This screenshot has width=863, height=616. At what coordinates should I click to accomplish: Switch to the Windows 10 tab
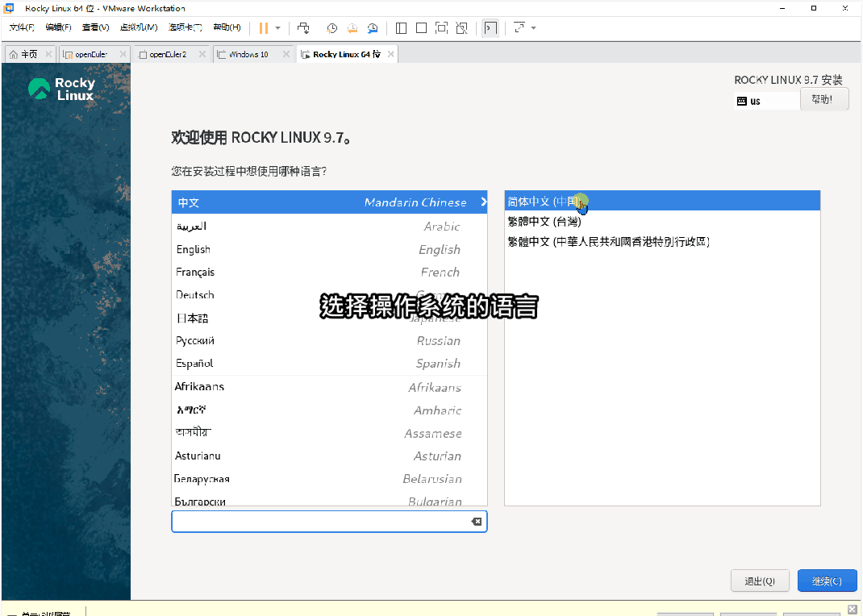pyautogui.click(x=248, y=54)
